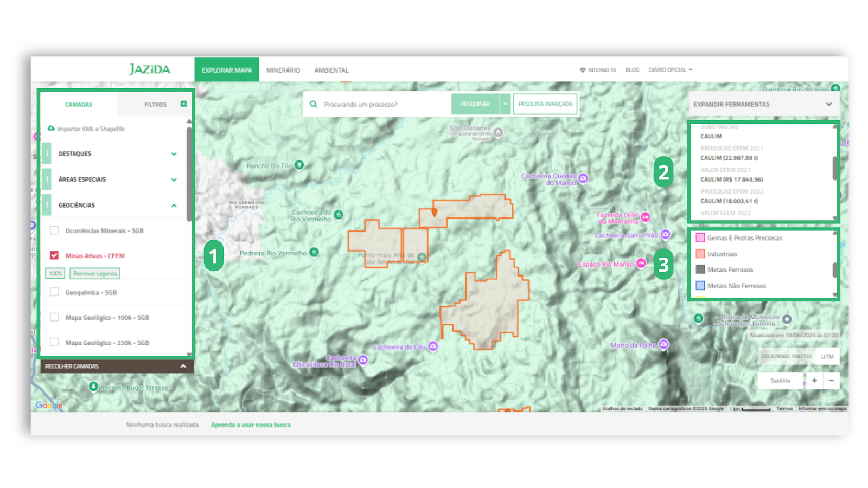Enable Mapa Geológico - 100k - SGB layer
868x488 pixels.
click(54, 317)
